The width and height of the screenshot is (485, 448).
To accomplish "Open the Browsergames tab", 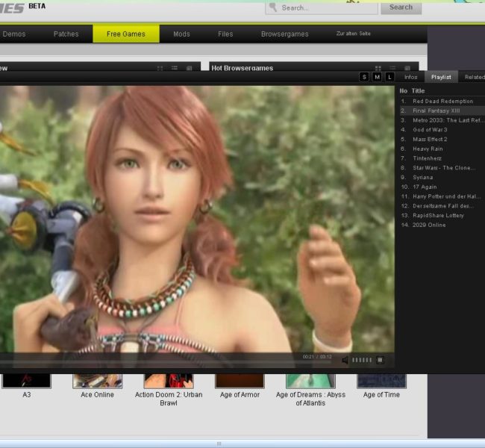I will (284, 34).
